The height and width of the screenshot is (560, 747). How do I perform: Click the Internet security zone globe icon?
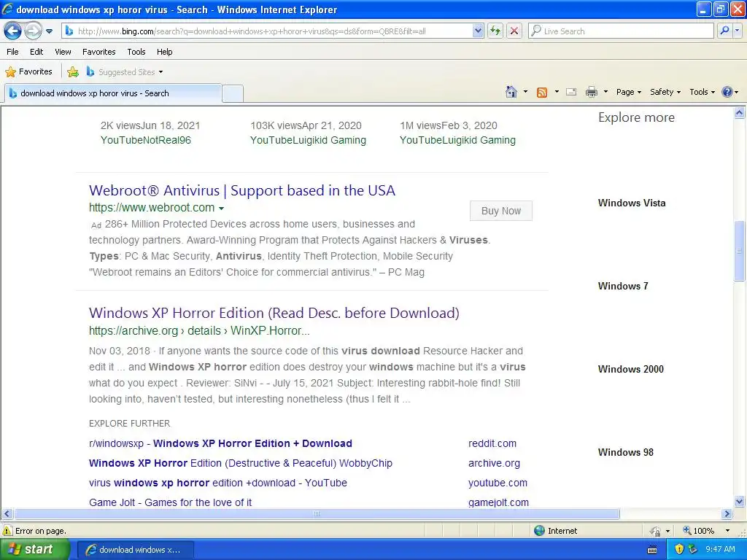point(539,531)
